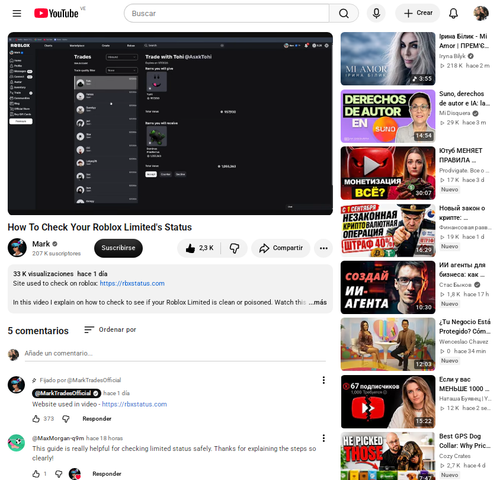Dislike the pinned comment
The image size is (500, 480).
pos(66,419)
